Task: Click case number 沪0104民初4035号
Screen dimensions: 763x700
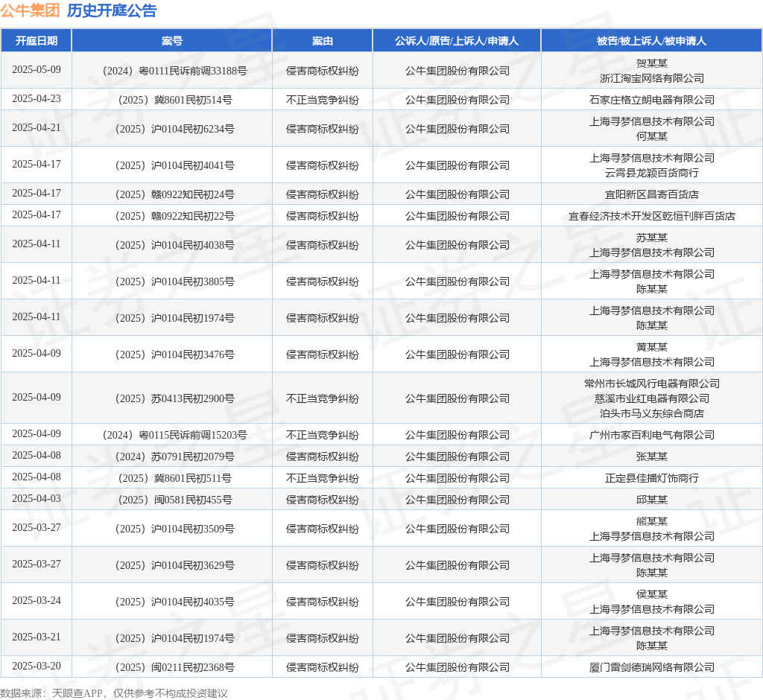Action: pos(174,601)
